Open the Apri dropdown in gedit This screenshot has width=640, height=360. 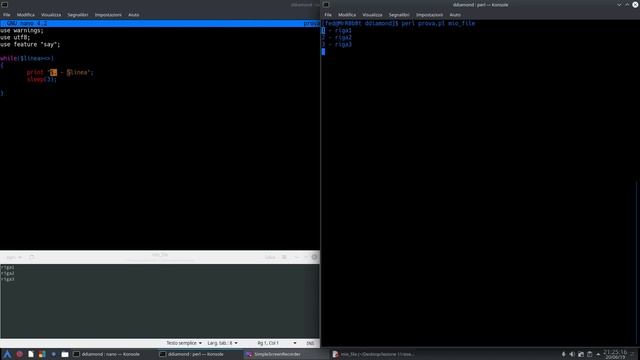tap(14, 258)
